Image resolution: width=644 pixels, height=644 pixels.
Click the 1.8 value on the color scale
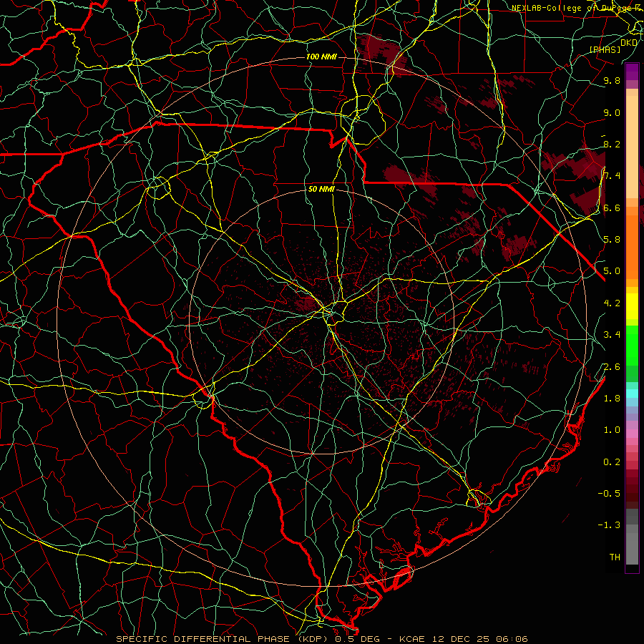point(612,399)
